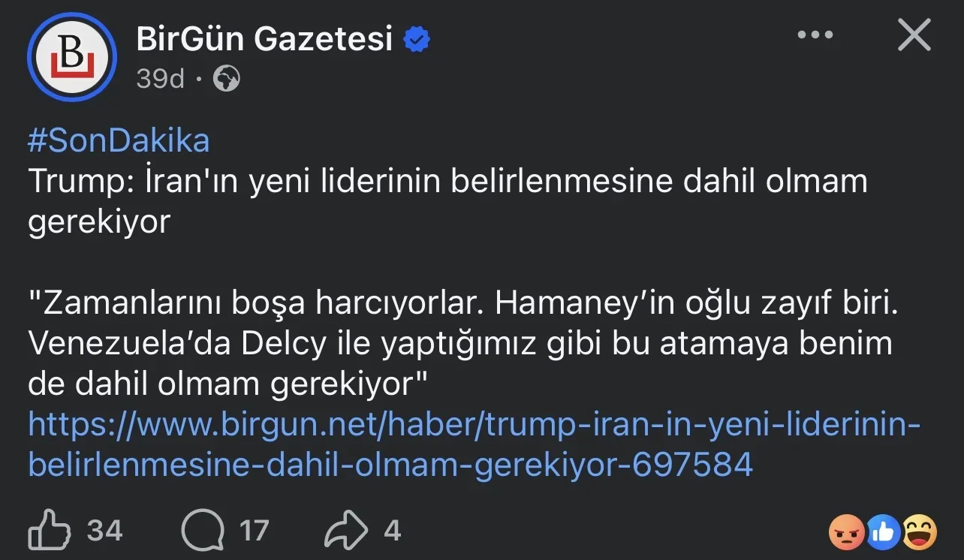964x560 pixels.
Task: Open BirGün Gazetesi profile picture
Action: tap(72, 57)
